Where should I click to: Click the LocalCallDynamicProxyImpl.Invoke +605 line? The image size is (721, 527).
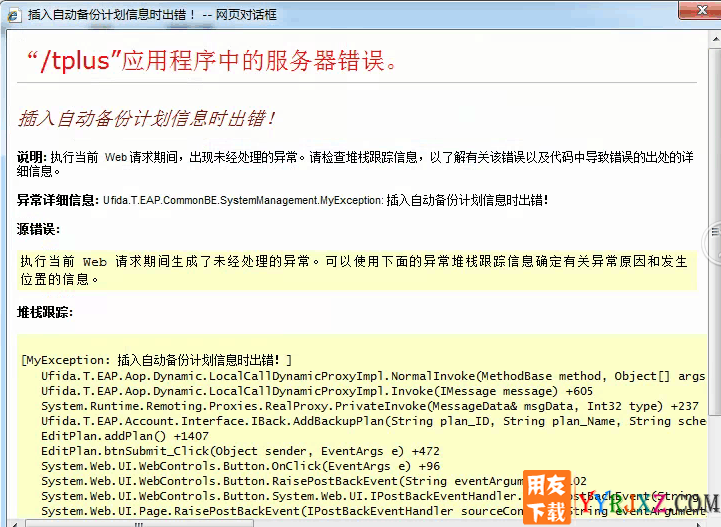[x=317, y=391]
